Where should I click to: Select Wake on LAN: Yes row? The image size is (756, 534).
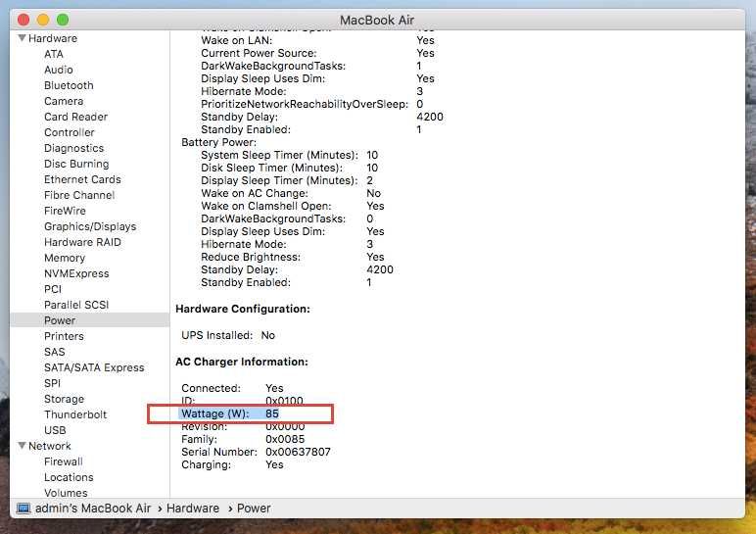(317, 40)
